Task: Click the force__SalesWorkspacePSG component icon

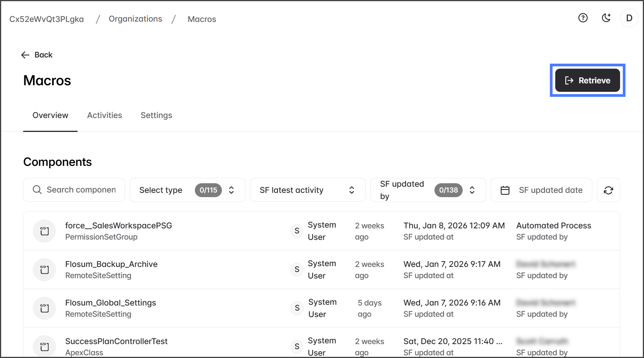Action: tap(44, 231)
